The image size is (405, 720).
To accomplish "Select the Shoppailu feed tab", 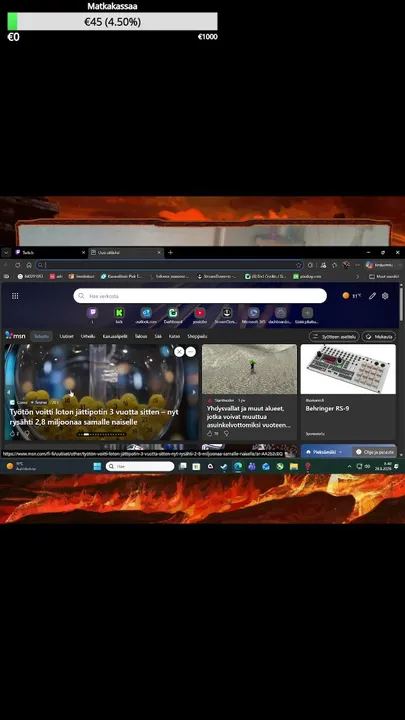I will point(197,337).
